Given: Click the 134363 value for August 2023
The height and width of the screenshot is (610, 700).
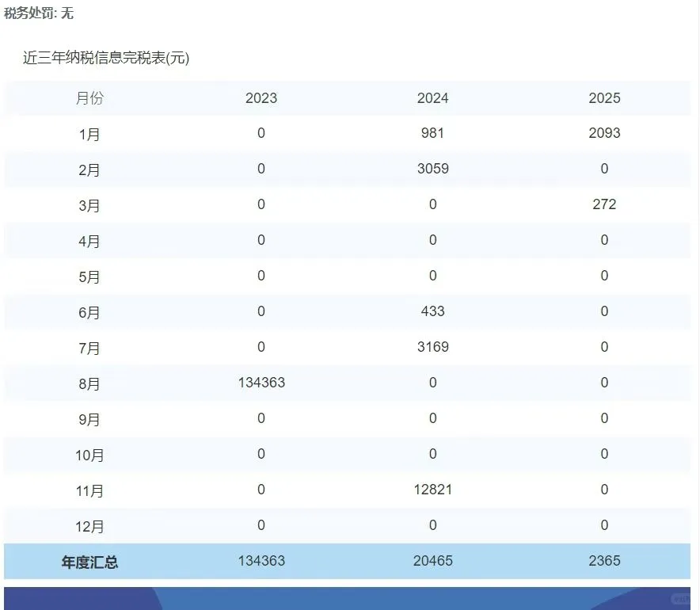Looking at the screenshot, I should tap(261, 383).
